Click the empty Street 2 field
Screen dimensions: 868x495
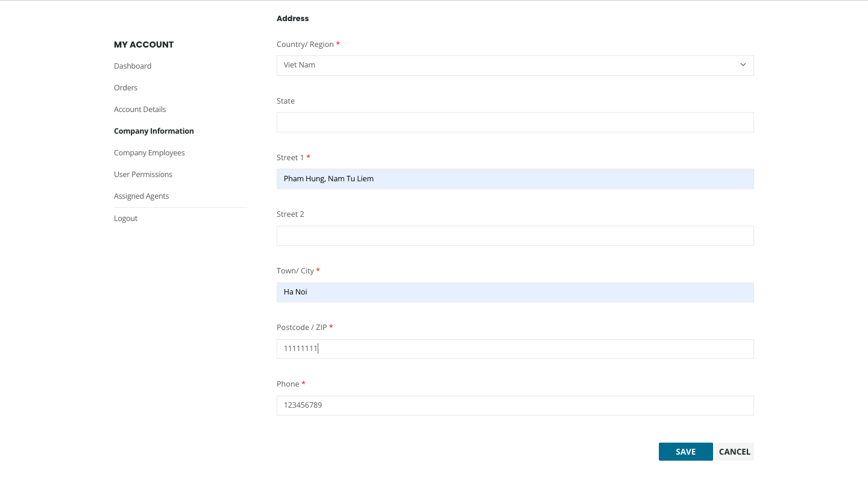click(x=515, y=235)
